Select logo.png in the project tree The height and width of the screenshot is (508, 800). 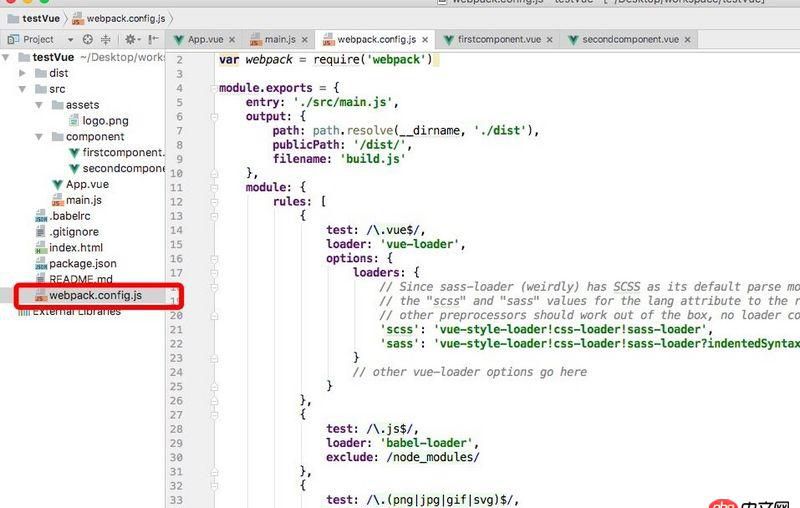106,121
